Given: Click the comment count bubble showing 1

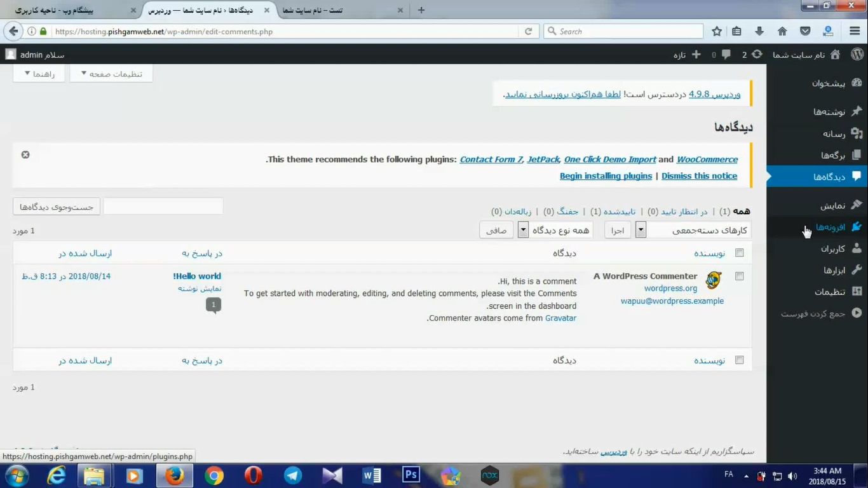Looking at the screenshot, I should (x=214, y=305).
